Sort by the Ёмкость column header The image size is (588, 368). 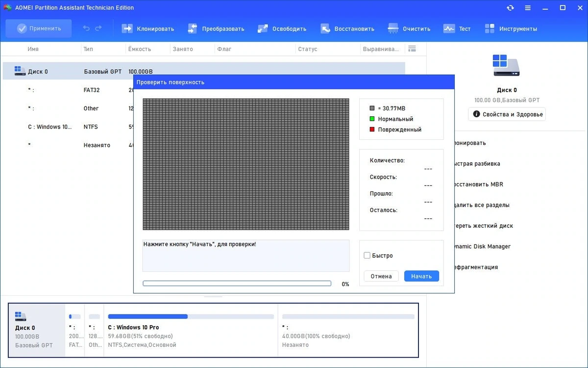pyautogui.click(x=140, y=49)
